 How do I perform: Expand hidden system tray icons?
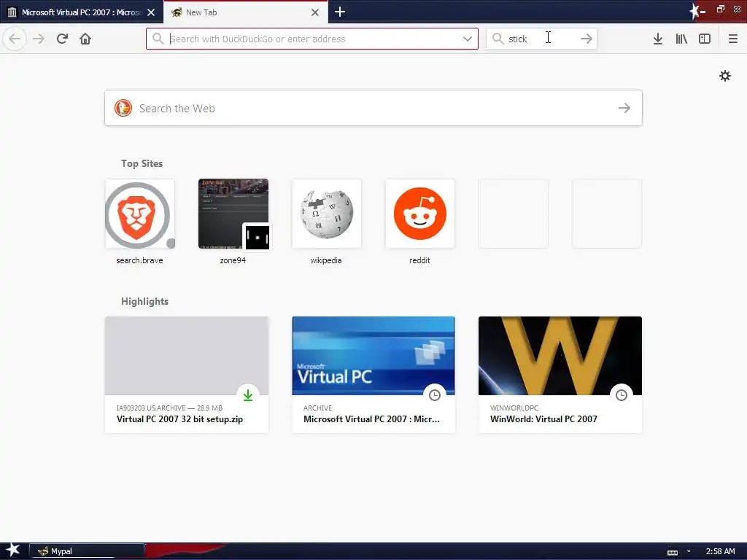point(689,551)
